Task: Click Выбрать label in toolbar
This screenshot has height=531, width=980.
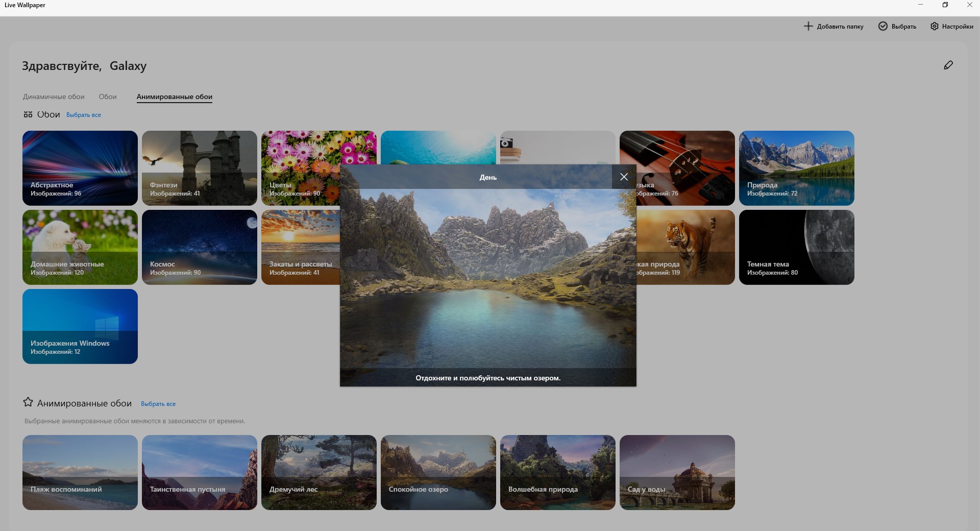Action: 904,27
